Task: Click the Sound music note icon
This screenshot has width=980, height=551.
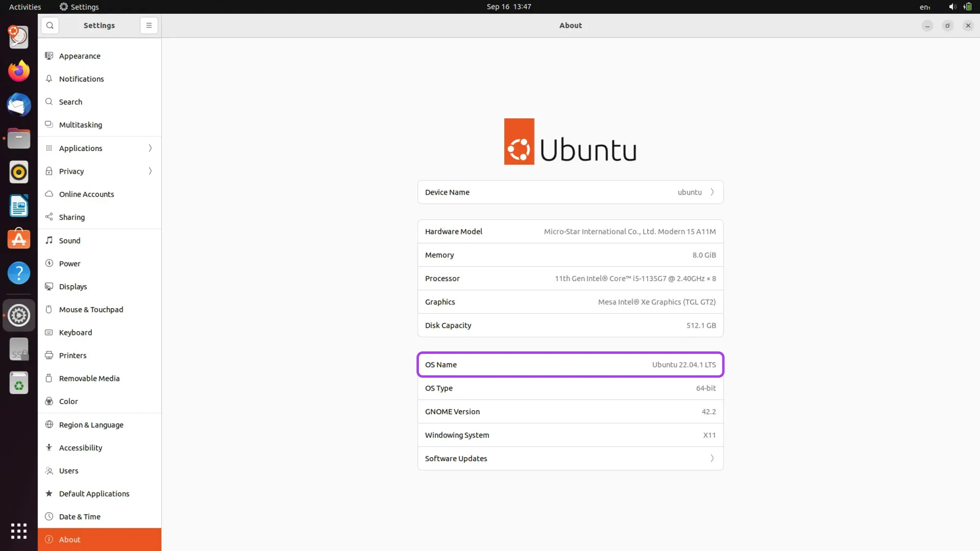Action: 49,240
